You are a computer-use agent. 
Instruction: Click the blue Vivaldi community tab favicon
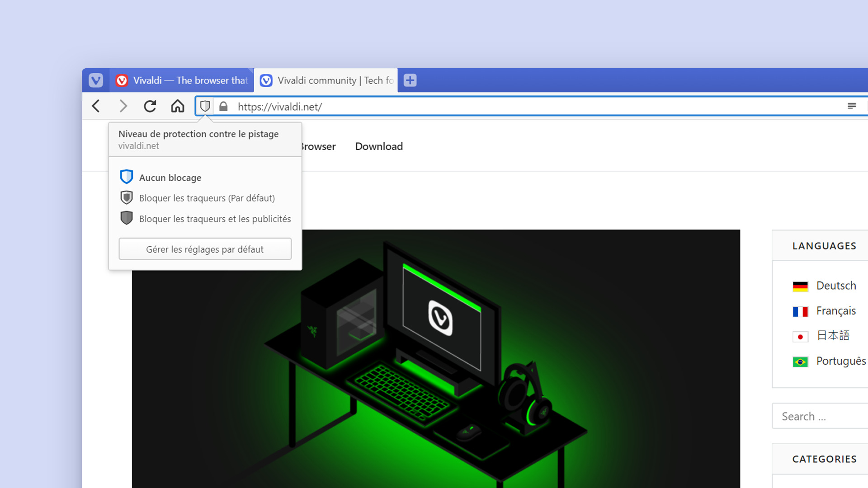pyautogui.click(x=266, y=80)
